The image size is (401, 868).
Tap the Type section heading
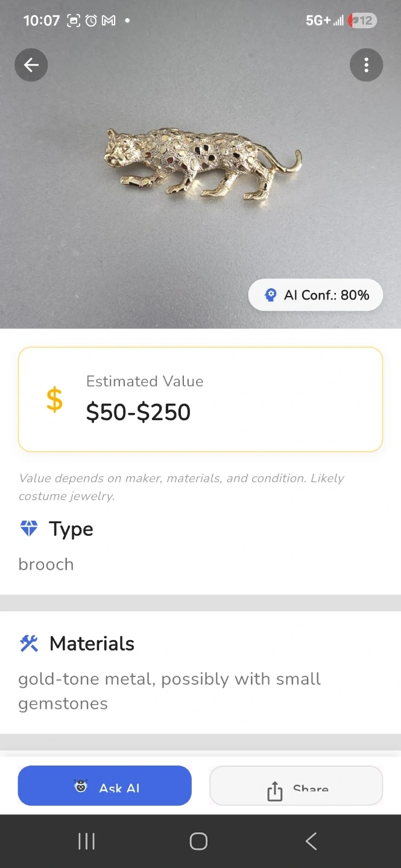71,529
